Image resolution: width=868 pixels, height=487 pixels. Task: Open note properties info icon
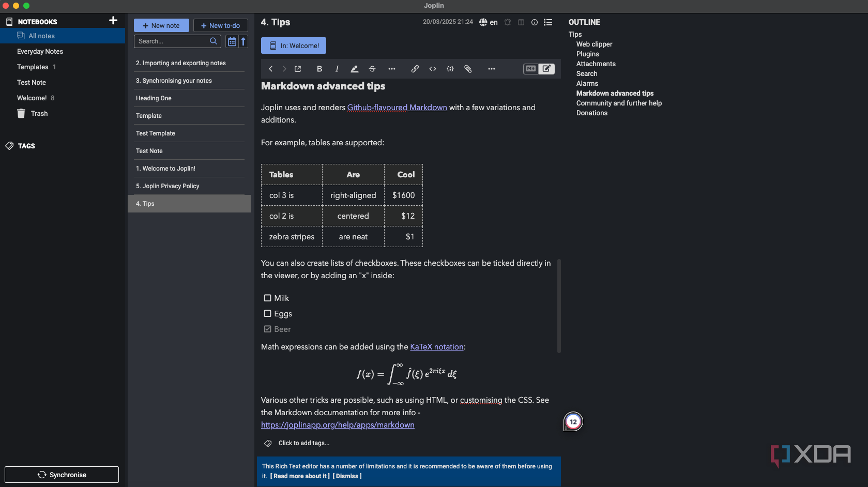(535, 22)
